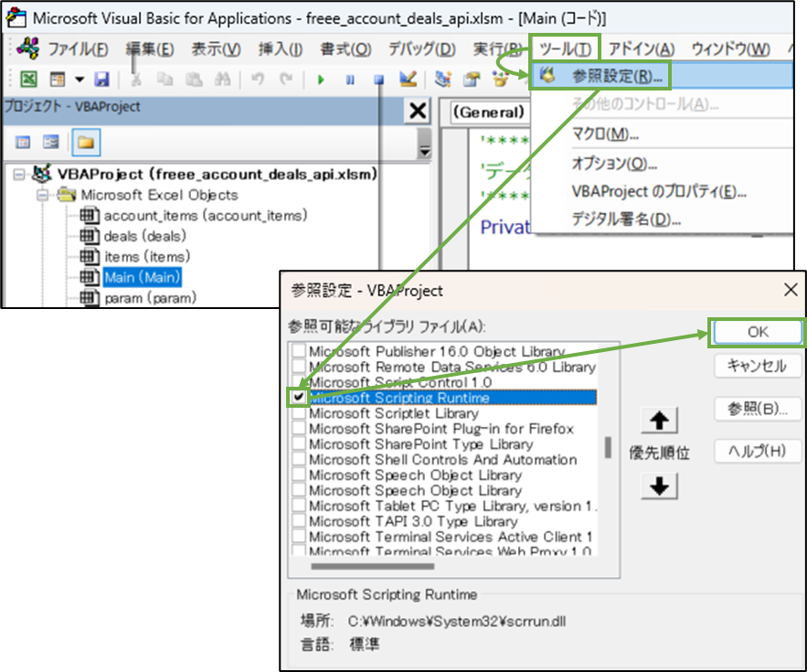Click Toggle Folders icon in project pane
807x672 pixels.
coord(86,142)
